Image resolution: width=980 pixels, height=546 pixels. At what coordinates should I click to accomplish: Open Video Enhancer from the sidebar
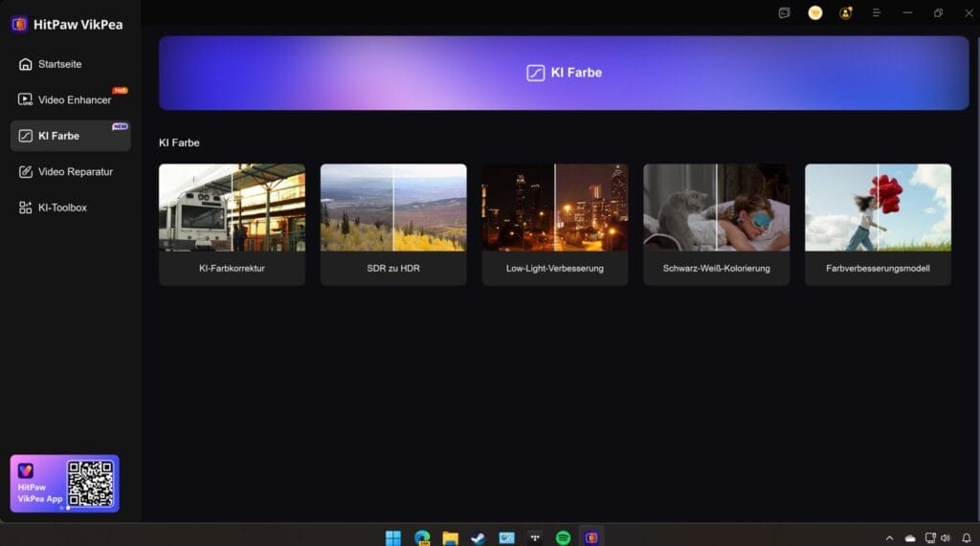(x=73, y=100)
